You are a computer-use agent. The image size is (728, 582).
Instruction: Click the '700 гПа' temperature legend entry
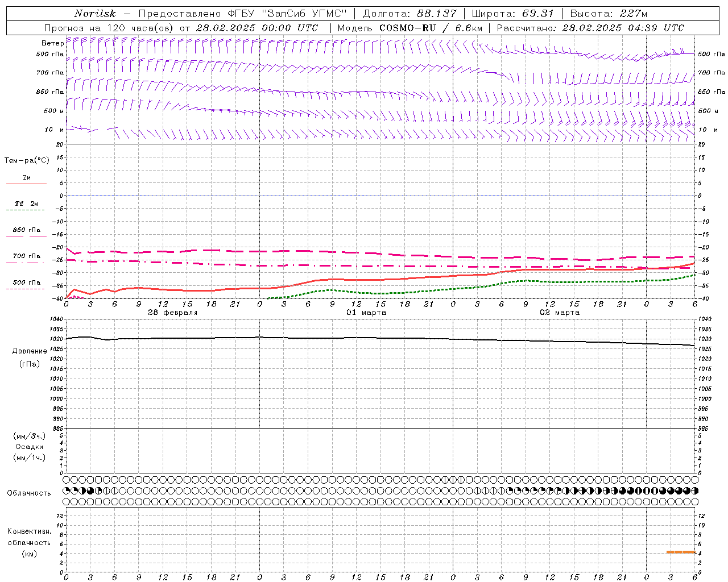coord(26,256)
